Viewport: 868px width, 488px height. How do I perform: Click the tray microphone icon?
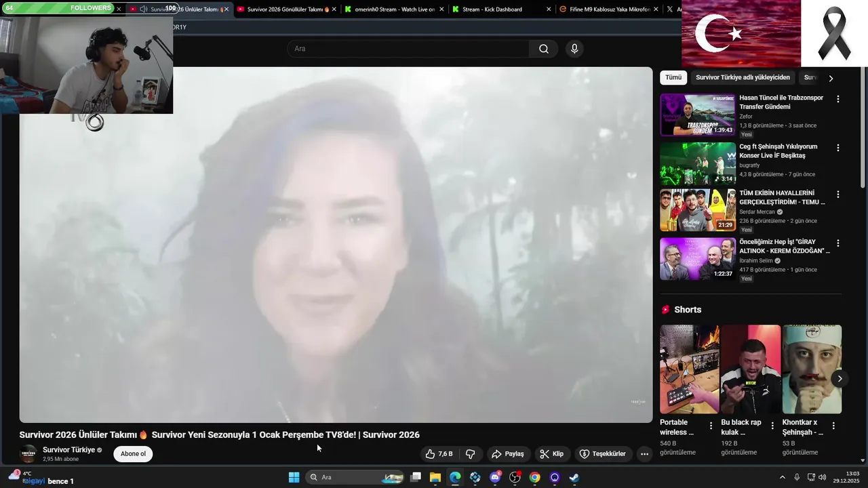[x=797, y=477]
